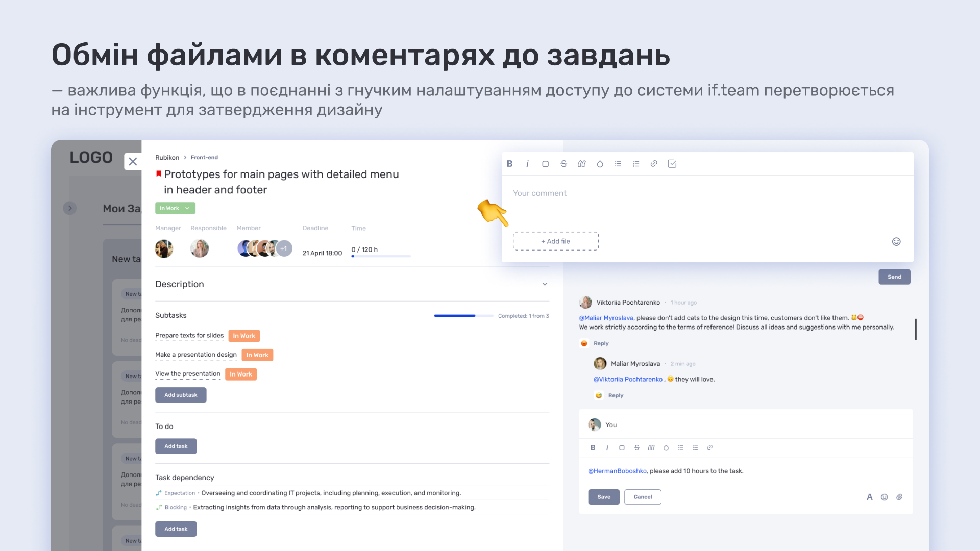Viewport: 980px width, 551px height.
Task: Click the red bookmark flag before task title
Action: coord(159,174)
